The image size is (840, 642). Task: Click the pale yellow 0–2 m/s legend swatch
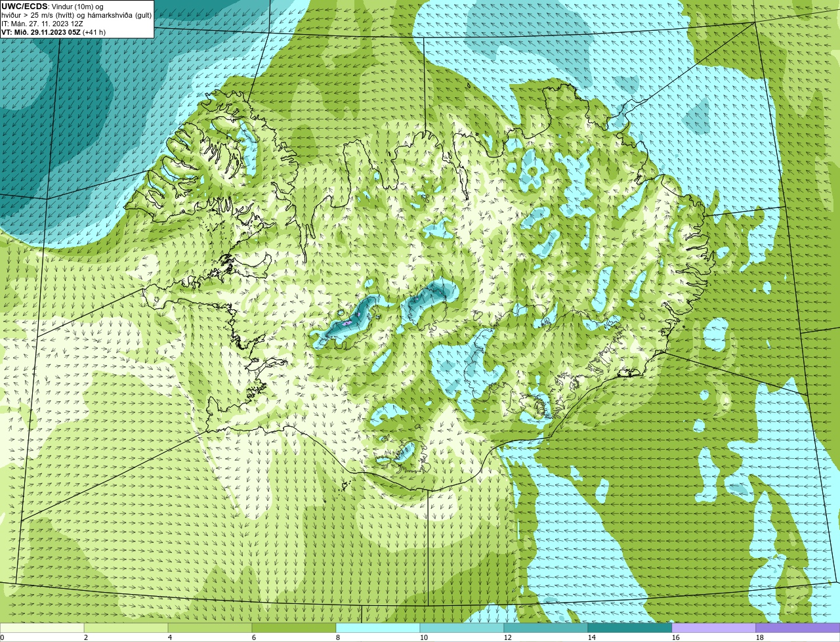(x=42, y=628)
